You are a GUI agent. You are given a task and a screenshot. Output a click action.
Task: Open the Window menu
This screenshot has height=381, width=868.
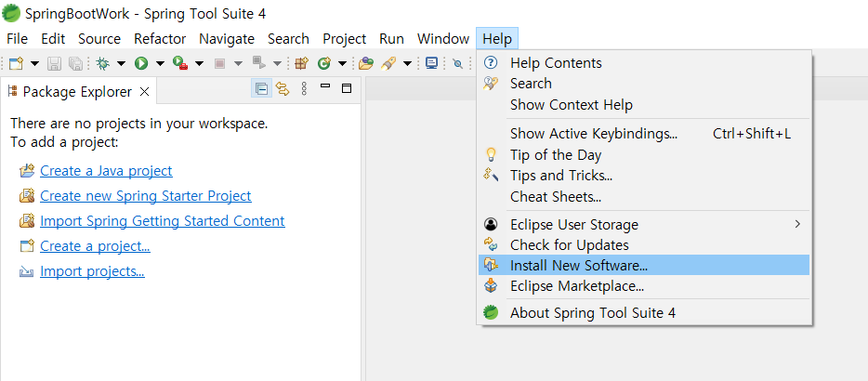(x=443, y=39)
